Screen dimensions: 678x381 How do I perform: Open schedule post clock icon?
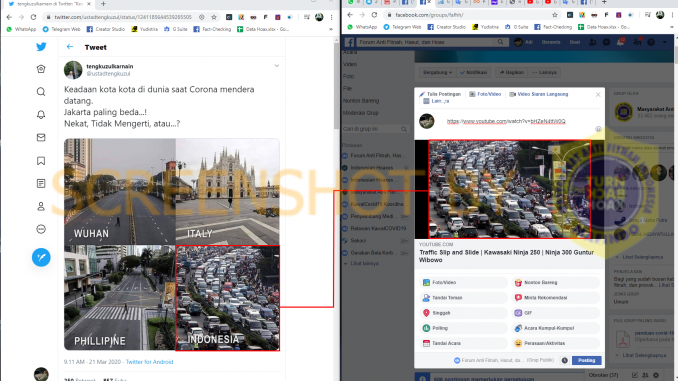click(x=565, y=360)
